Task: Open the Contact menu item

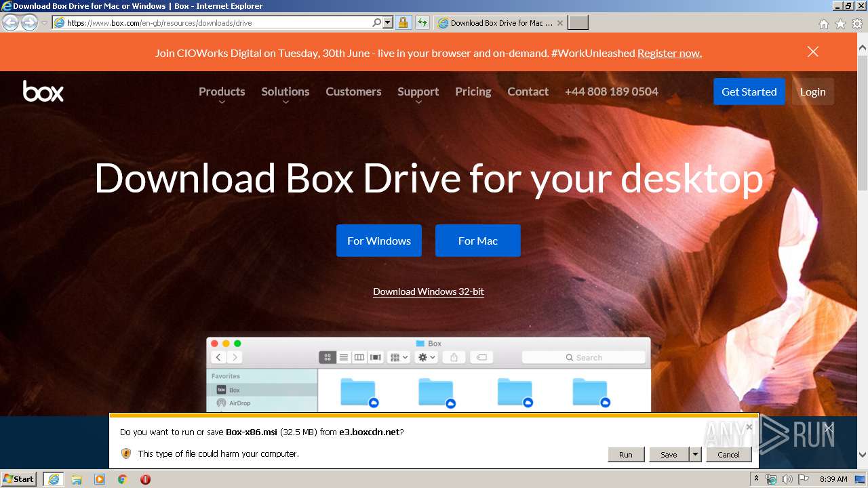Action: point(528,91)
